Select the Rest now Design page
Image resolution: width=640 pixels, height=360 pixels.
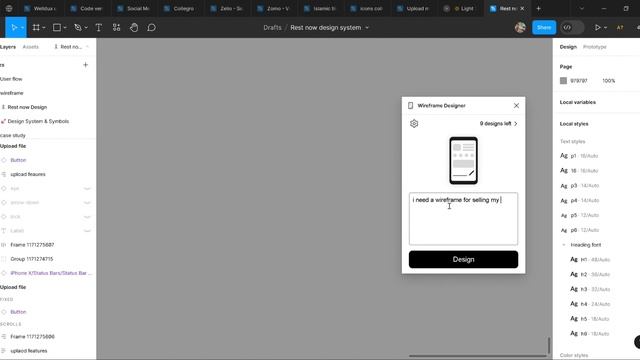coord(27,107)
